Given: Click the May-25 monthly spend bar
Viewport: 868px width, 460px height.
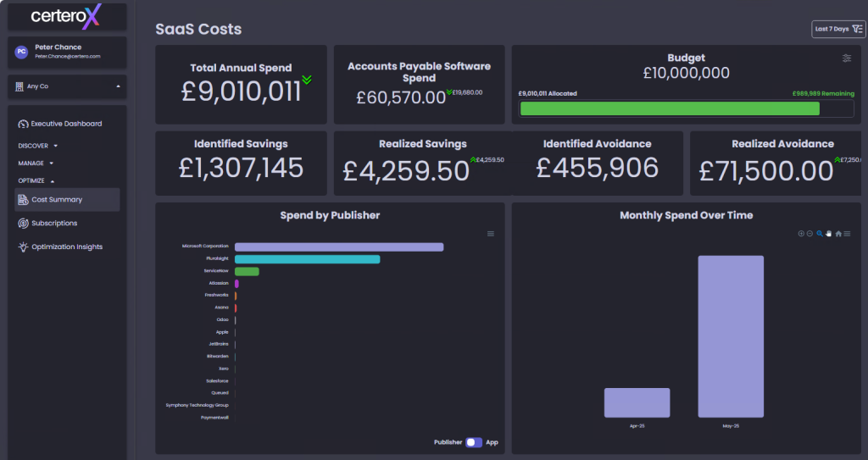Looking at the screenshot, I should 731,336.
